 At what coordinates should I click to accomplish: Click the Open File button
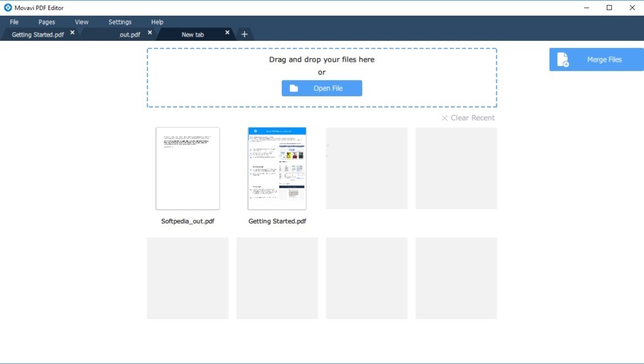point(321,88)
